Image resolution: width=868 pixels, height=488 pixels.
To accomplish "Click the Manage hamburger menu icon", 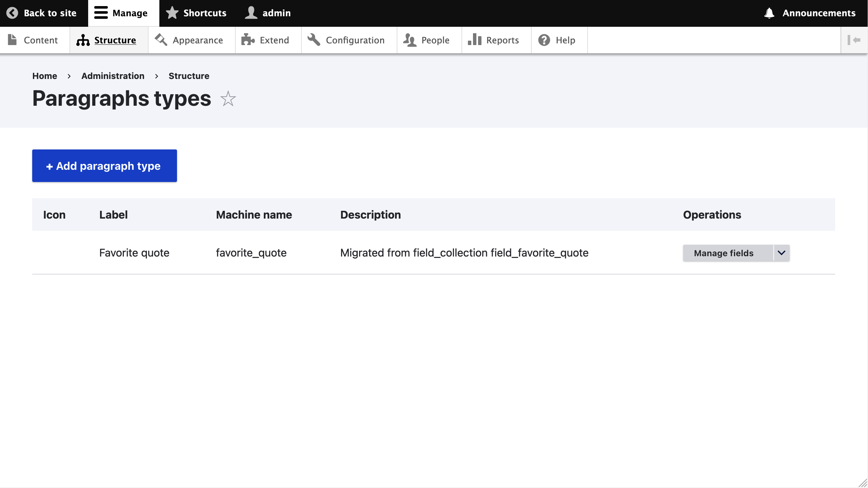I will click(101, 13).
